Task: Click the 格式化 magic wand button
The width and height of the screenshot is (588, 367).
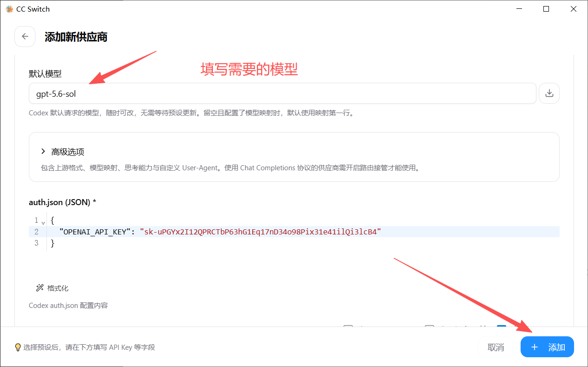Action: (x=53, y=288)
